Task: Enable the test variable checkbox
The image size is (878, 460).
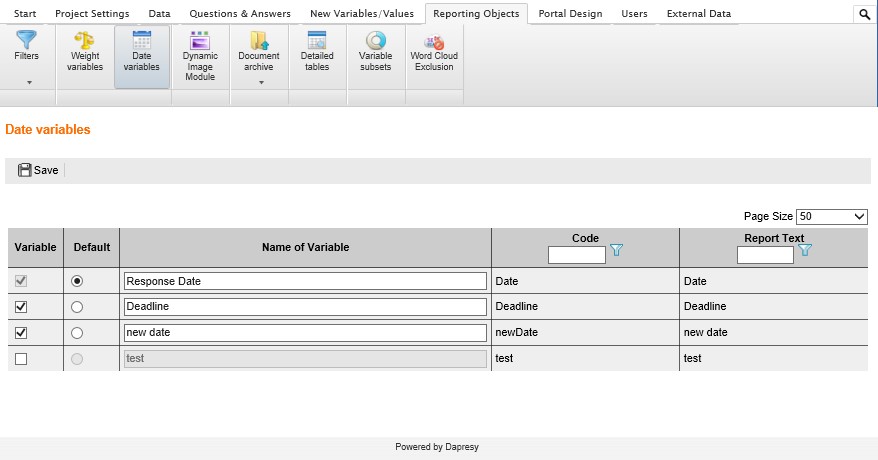Action: click(x=21, y=359)
